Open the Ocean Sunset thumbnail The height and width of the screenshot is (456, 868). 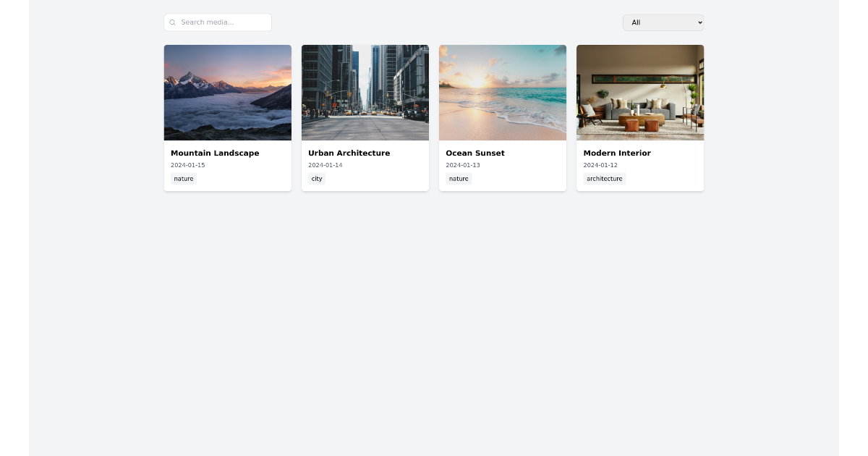502,92
